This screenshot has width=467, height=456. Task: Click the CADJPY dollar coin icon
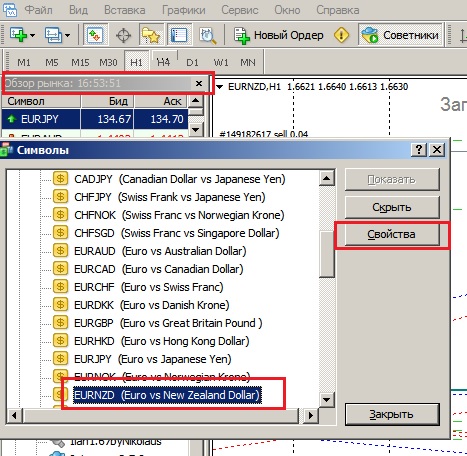[60, 179]
